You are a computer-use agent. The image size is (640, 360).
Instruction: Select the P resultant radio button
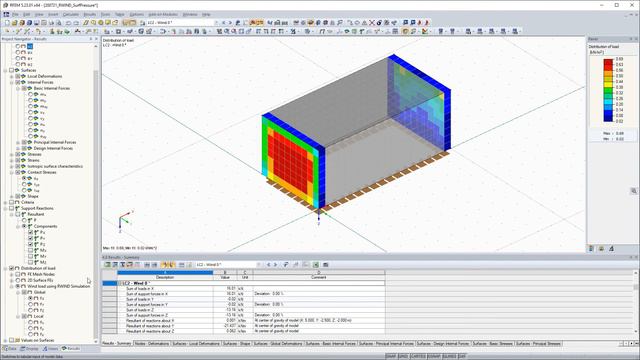tap(24, 220)
